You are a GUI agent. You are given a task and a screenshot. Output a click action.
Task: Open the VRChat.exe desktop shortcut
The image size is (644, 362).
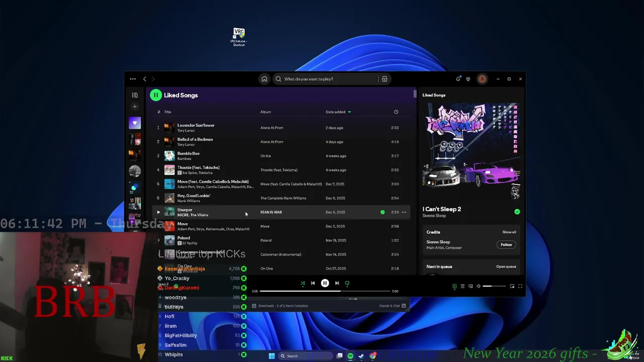(238, 38)
